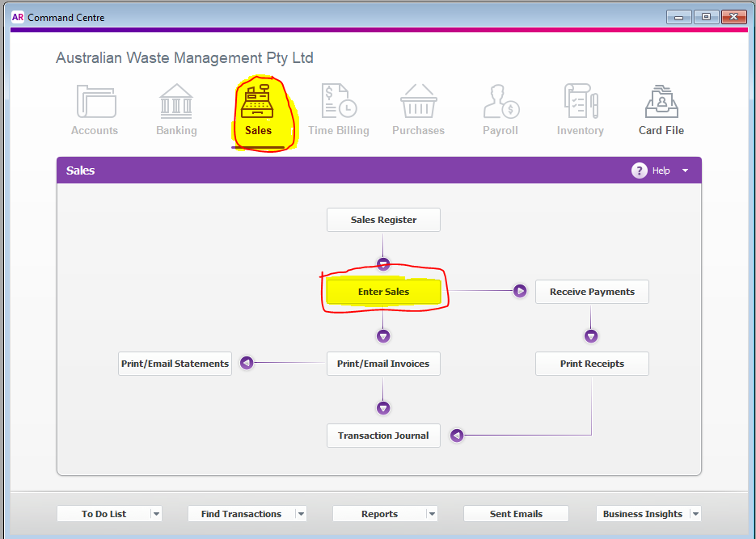Click the Receive Payments button
Screen dimensions: 756x539
(x=592, y=292)
